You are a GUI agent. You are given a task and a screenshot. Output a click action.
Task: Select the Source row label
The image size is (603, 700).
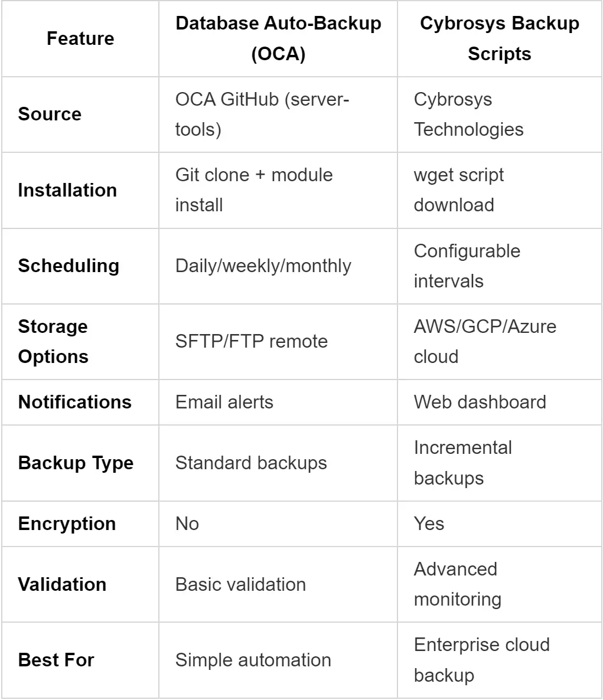tap(50, 114)
